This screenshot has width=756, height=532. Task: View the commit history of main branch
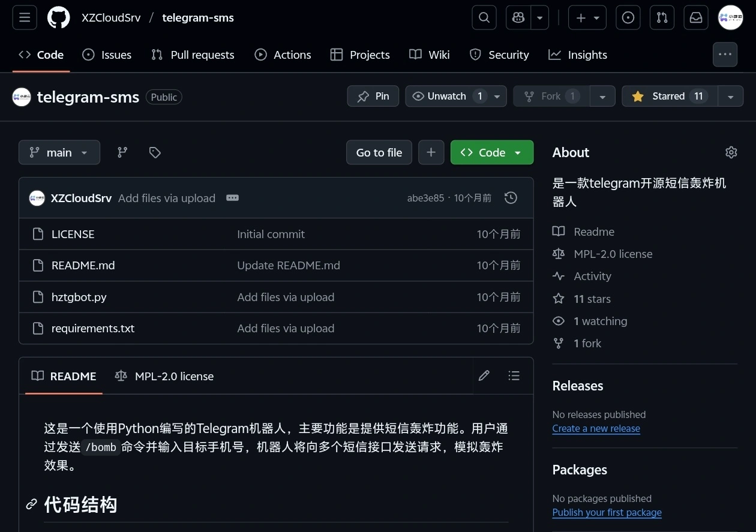coord(510,197)
